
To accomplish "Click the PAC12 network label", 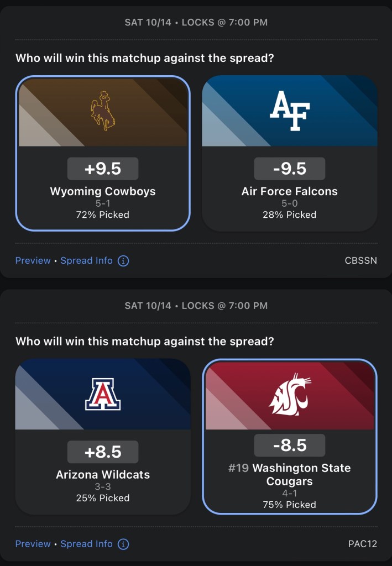I will click(x=362, y=544).
